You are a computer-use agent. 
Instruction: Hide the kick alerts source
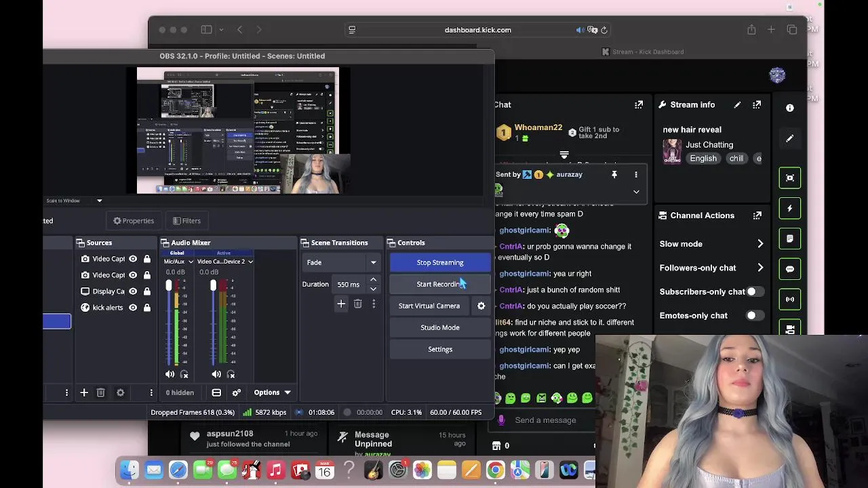pos(133,308)
